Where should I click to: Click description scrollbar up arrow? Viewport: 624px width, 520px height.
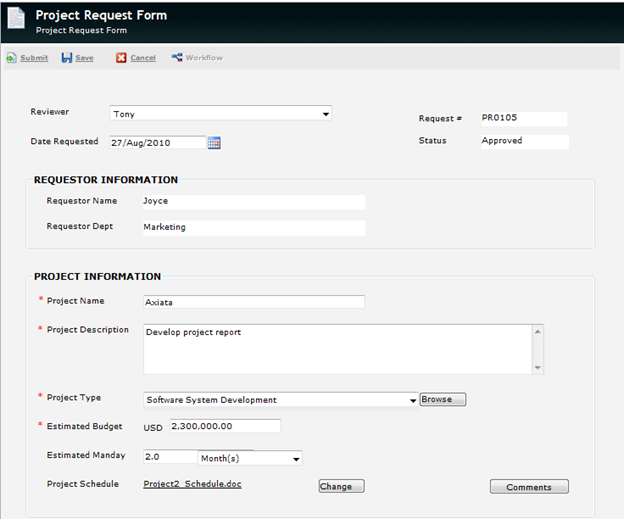(538, 331)
